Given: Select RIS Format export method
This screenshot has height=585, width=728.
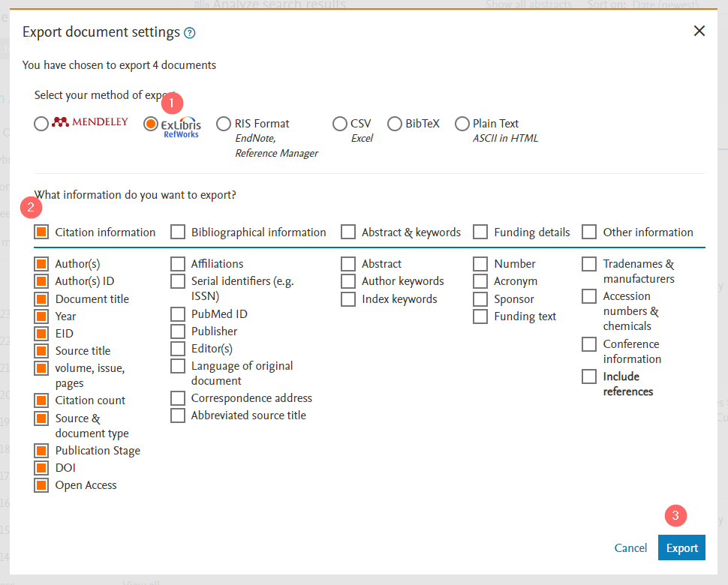Looking at the screenshot, I should coord(224,124).
